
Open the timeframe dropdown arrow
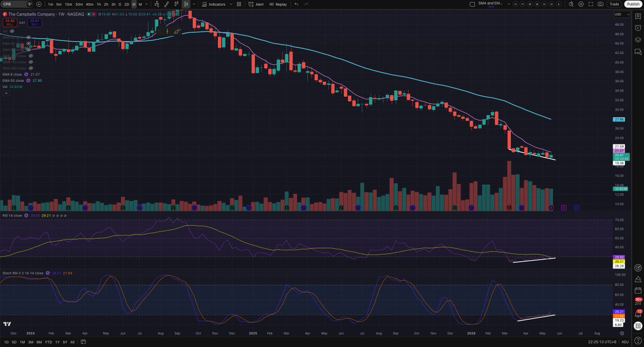coord(147,4)
